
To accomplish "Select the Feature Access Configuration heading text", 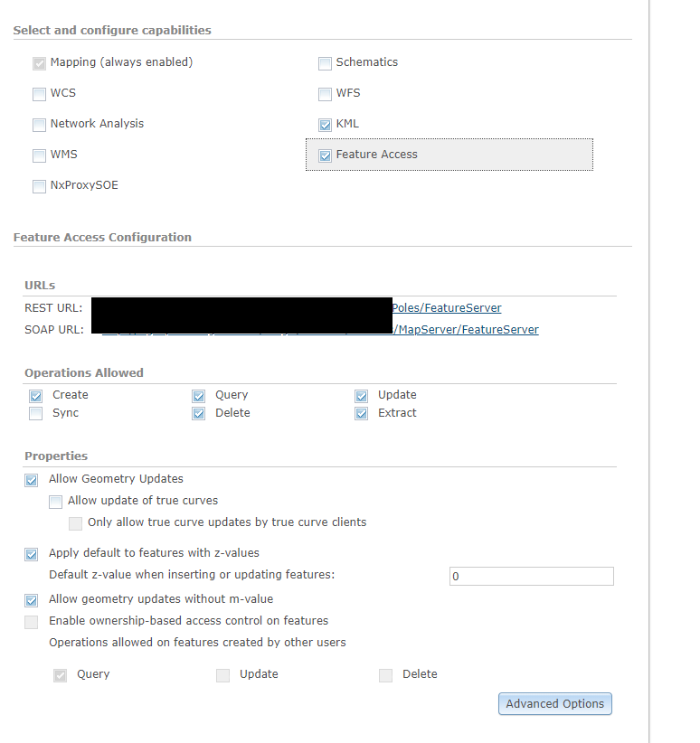I will [102, 238].
